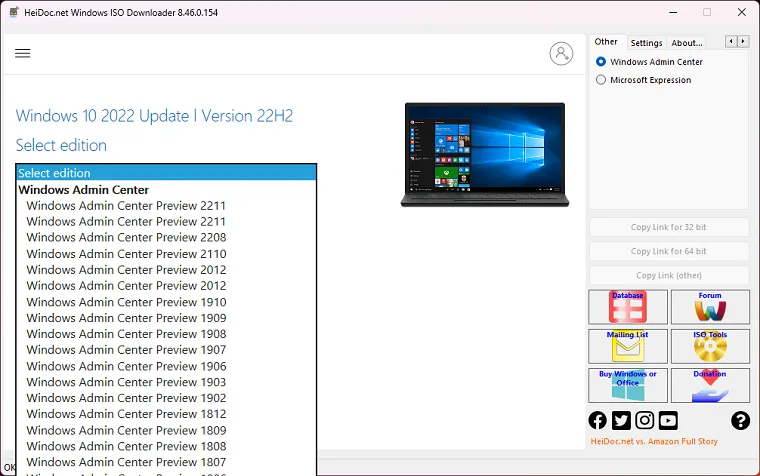Open the Forum icon button
Image resolution: width=760 pixels, height=476 pixels.
(710, 307)
